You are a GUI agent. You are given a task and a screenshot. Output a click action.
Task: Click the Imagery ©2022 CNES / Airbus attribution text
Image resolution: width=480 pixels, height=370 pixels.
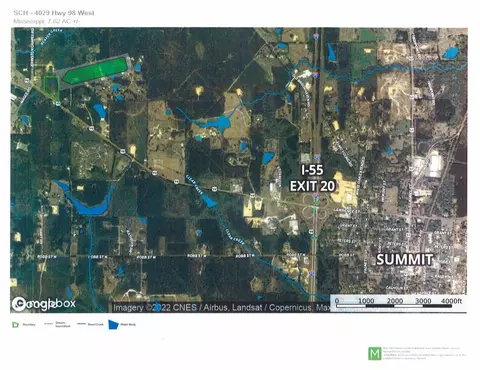[x=222, y=307]
